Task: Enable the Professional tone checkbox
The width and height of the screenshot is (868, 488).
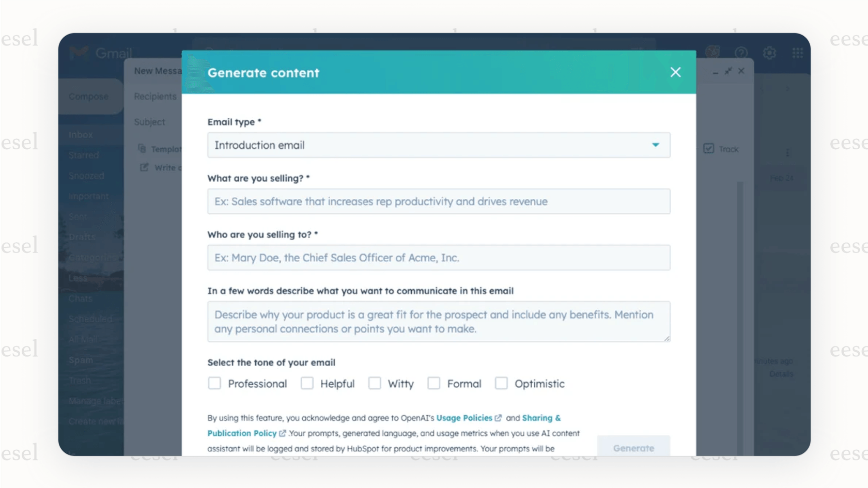Action: click(x=215, y=383)
